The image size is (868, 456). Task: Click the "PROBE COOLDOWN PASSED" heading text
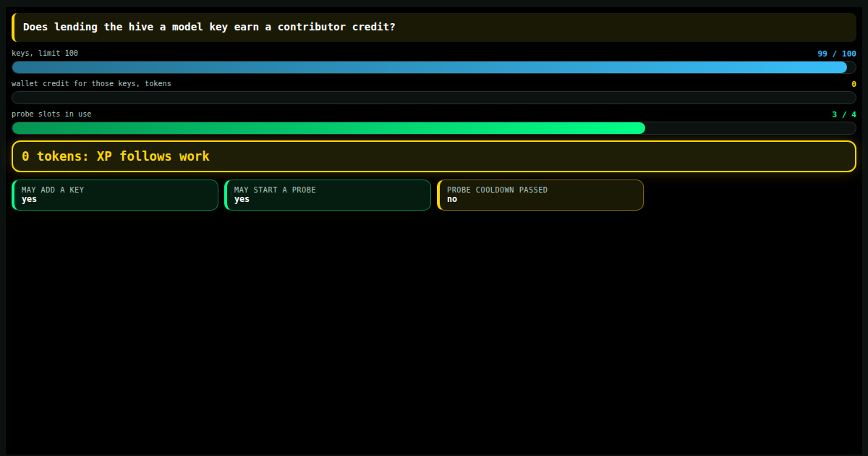coord(497,190)
